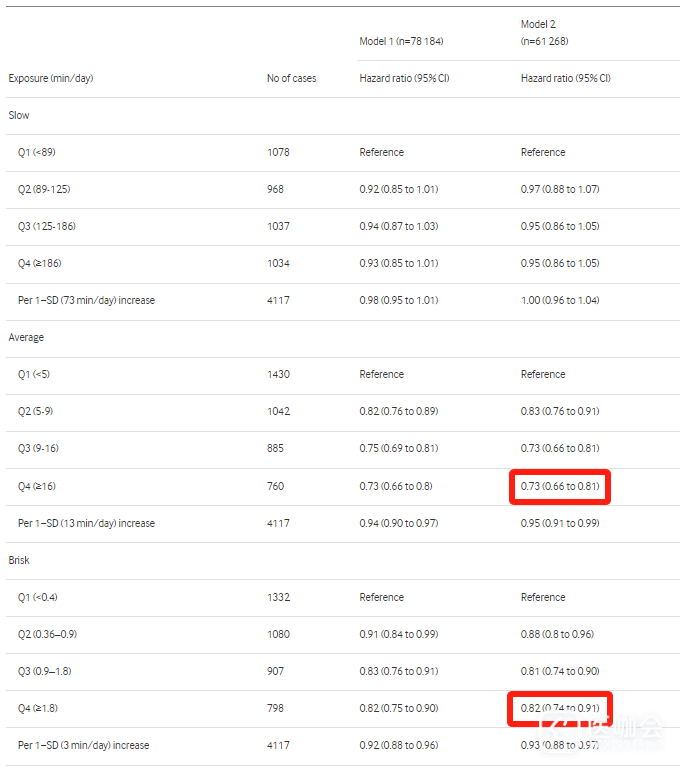Click the "Average" section row label

26,337
